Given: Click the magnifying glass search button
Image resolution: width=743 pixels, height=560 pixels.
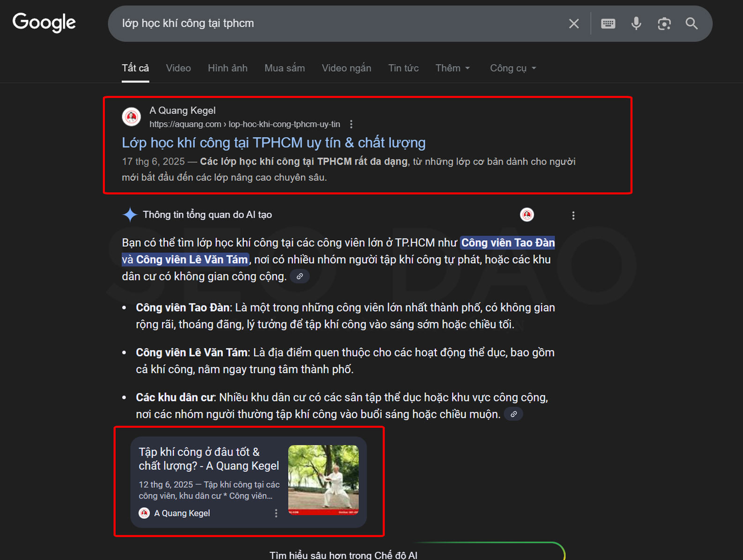Looking at the screenshot, I should [x=691, y=23].
